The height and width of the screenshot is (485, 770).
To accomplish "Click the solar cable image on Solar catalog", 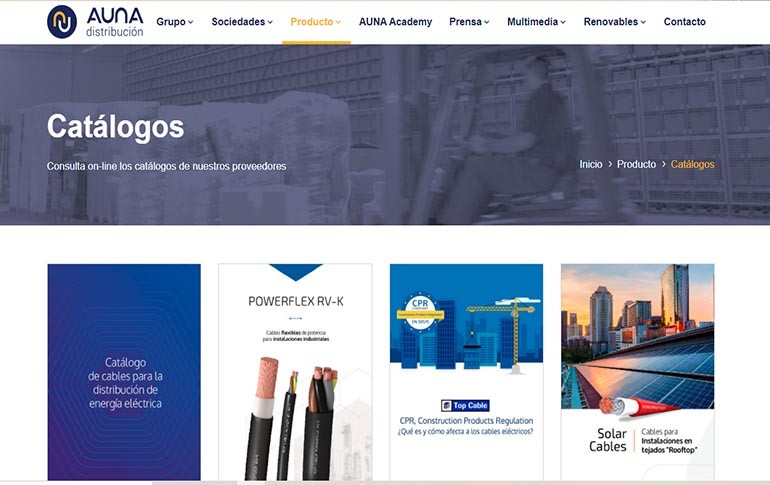I will [x=638, y=407].
